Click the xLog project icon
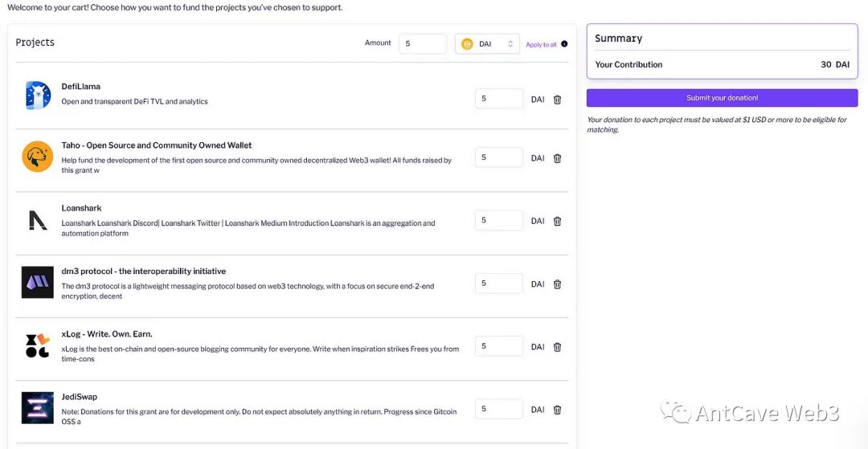Screen dimensions: 868x449 (x=38, y=345)
